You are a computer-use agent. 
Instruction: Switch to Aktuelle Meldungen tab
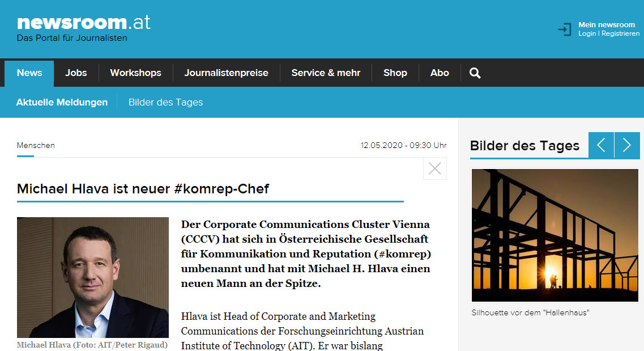click(x=62, y=103)
